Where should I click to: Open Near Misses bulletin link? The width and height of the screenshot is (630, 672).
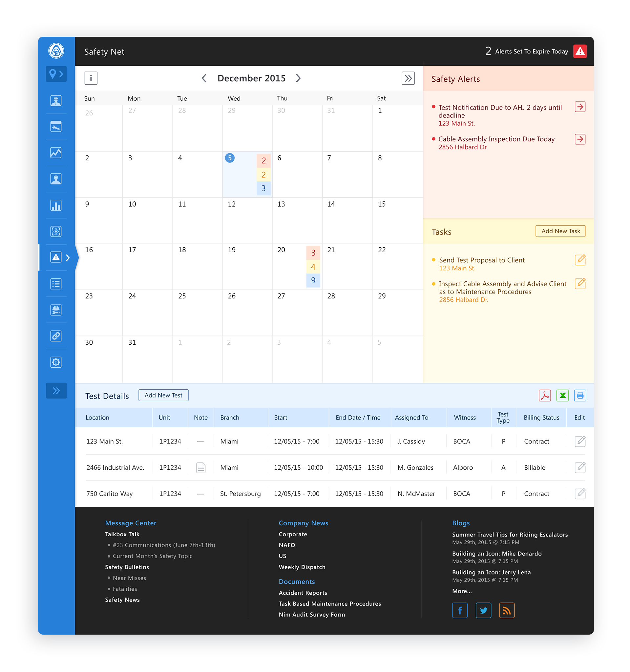tap(129, 578)
